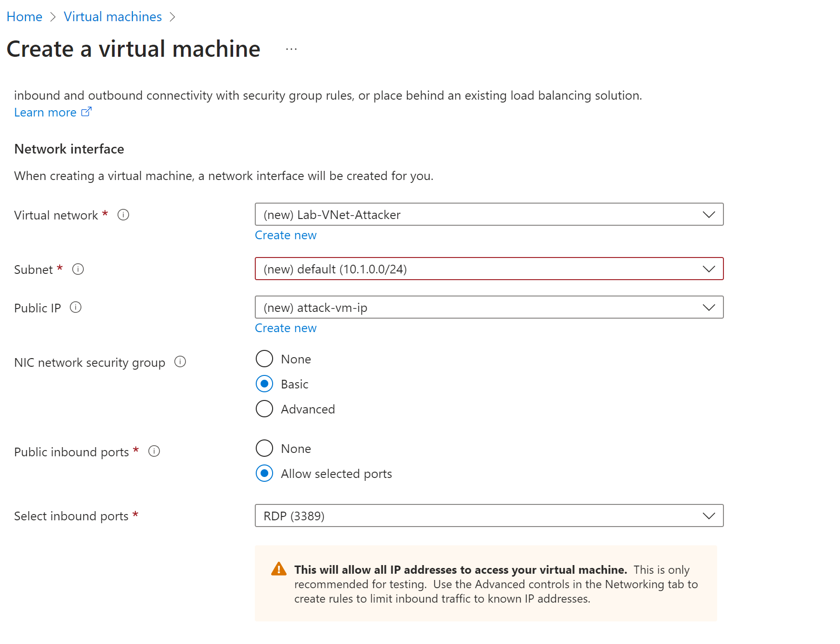The image size is (840, 644).
Task: Navigate to Virtual machines breadcrumb
Action: (113, 17)
